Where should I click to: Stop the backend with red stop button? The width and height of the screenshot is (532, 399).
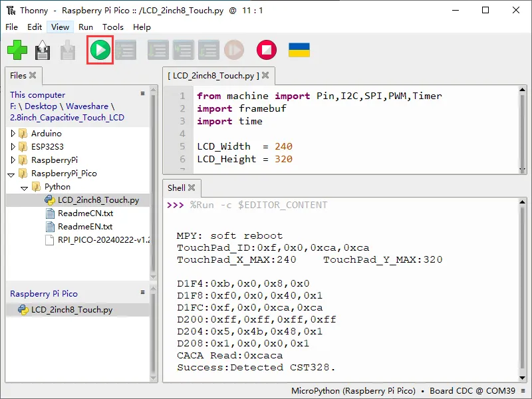point(267,50)
